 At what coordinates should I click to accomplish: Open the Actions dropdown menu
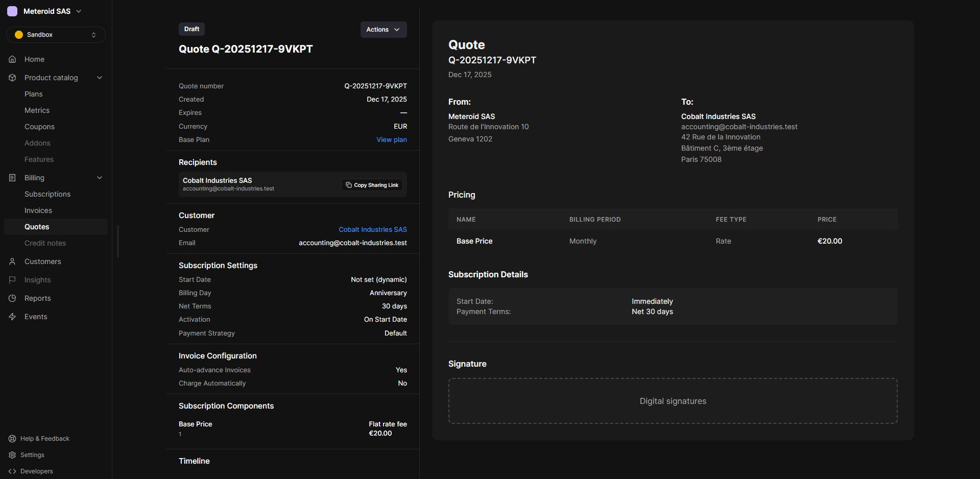click(x=383, y=30)
